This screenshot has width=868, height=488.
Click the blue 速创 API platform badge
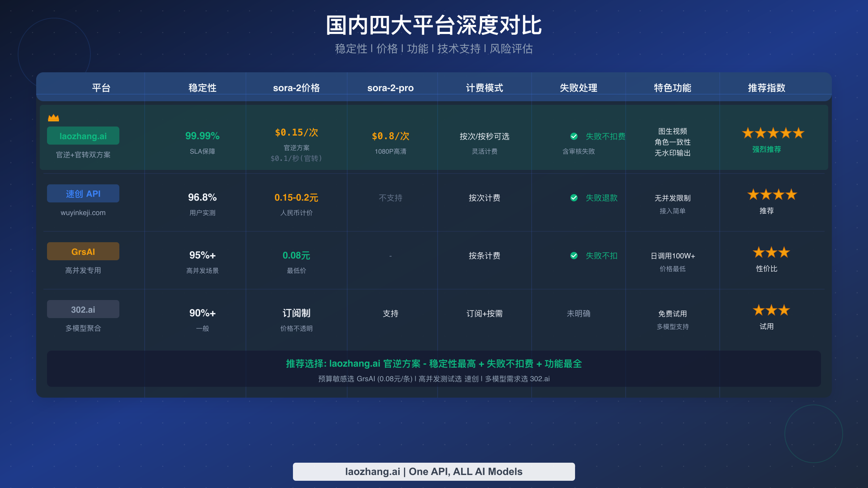pyautogui.click(x=83, y=194)
